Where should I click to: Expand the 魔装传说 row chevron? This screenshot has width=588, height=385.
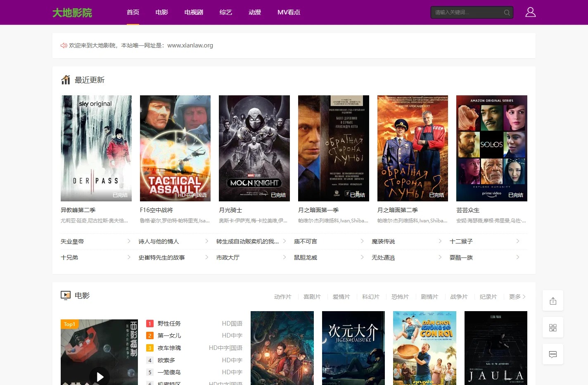pyautogui.click(x=440, y=241)
